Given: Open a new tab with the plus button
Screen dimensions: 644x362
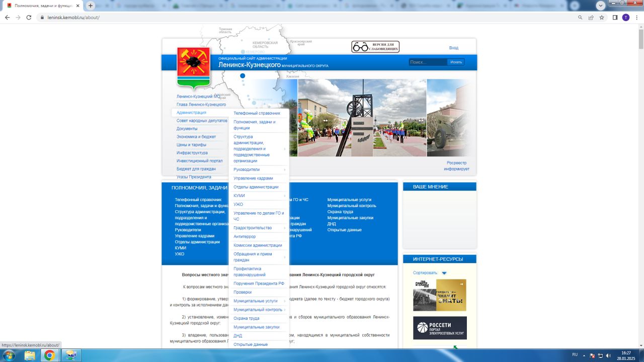Looking at the screenshot, I should (x=91, y=6).
